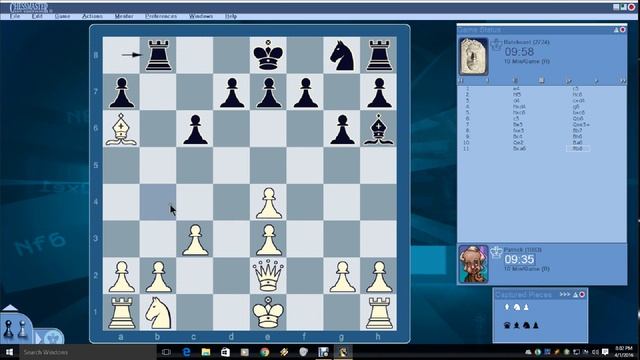This screenshot has height=360, width=640.
Task: Click the stop button in move navigation bar
Action: click(x=541, y=81)
